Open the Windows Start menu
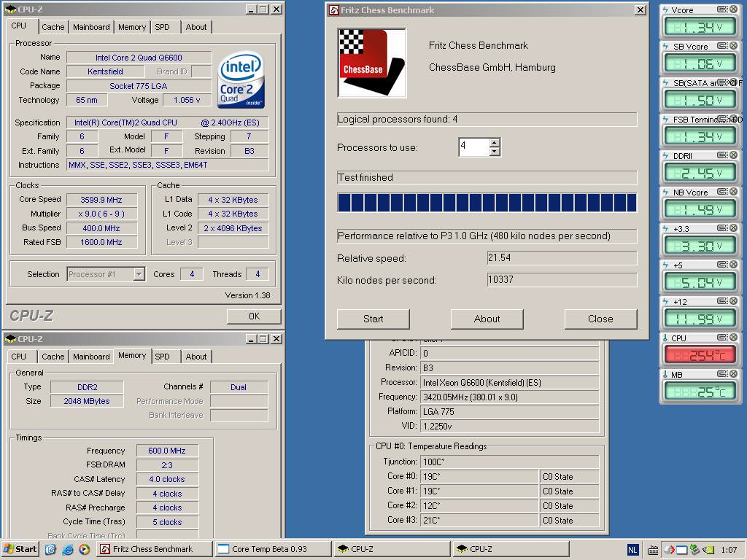Screen dimensions: 747x560 tap(20, 549)
